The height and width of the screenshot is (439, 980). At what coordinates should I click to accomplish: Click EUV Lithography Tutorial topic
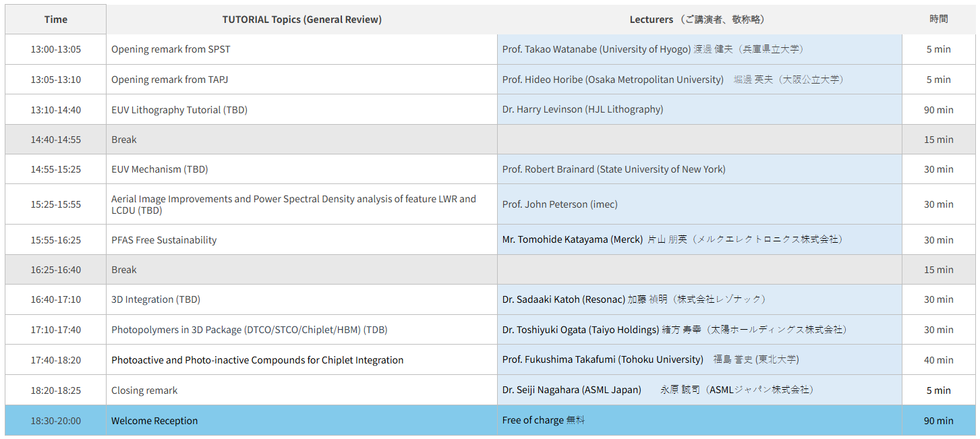[x=179, y=109]
